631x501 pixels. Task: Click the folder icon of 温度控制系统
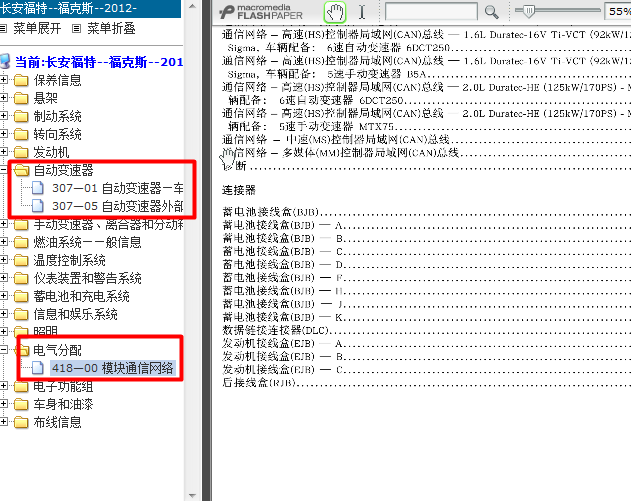point(21,260)
